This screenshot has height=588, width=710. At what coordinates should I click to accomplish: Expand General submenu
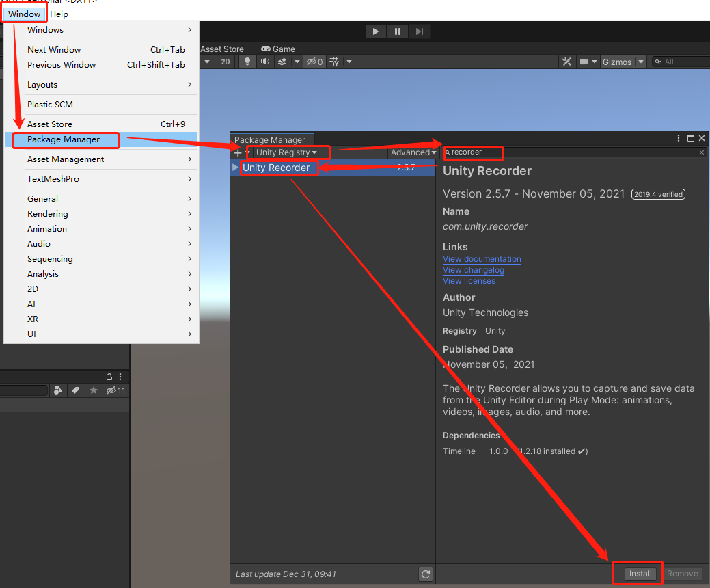point(101,198)
